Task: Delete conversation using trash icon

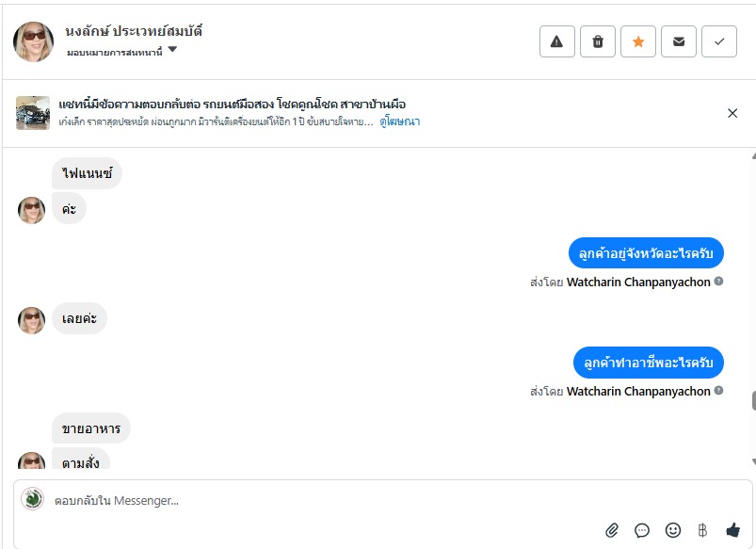Action: pyautogui.click(x=598, y=41)
